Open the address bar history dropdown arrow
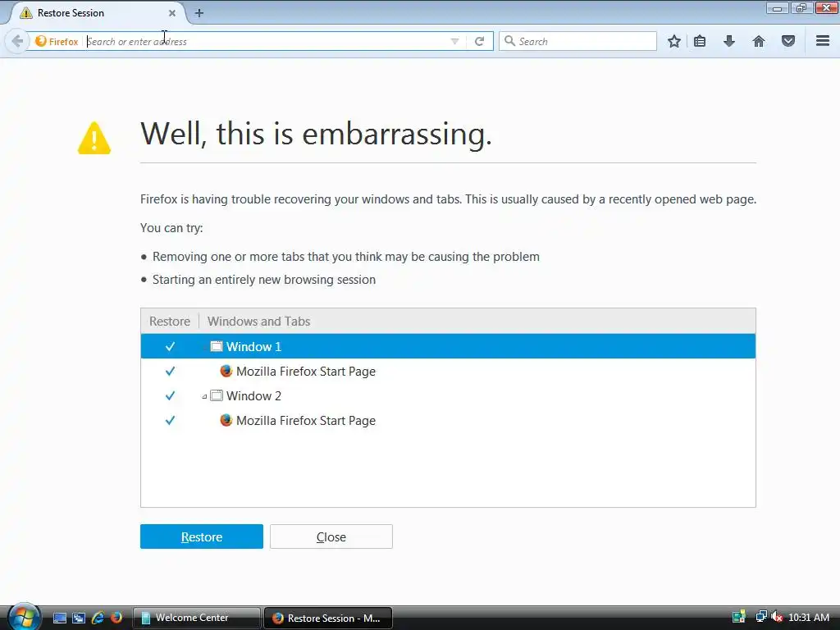This screenshot has height=630, width=840. (454, 41)
